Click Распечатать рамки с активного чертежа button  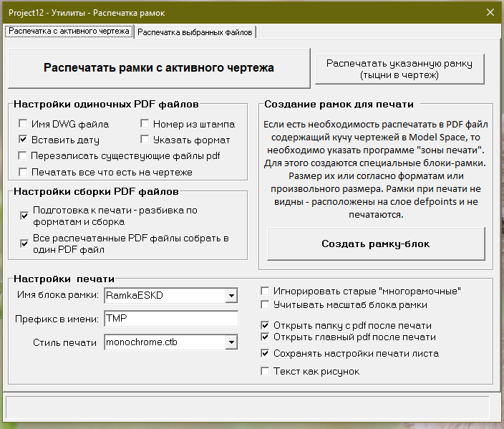[x=159, y=68]
